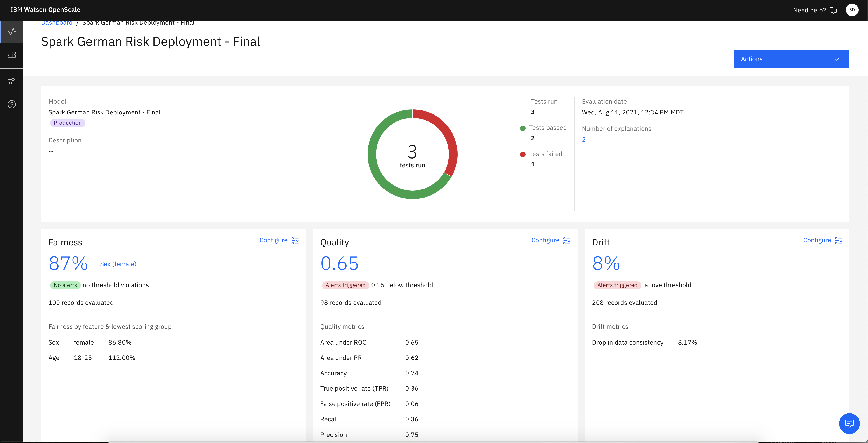Click the Quality configure settings icon

pos(567,240)
